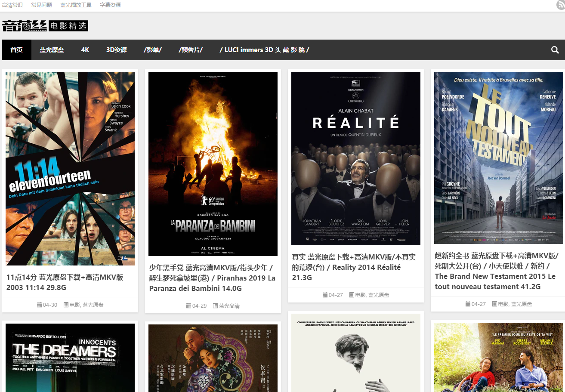This screenshot has width=565, height=392.
Task: Open the /影单/ menu
Action: click(x=153, y=50)
